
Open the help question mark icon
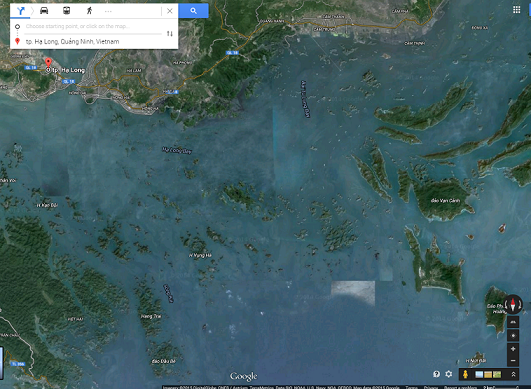pyautogui.click(x=437, y=374)
